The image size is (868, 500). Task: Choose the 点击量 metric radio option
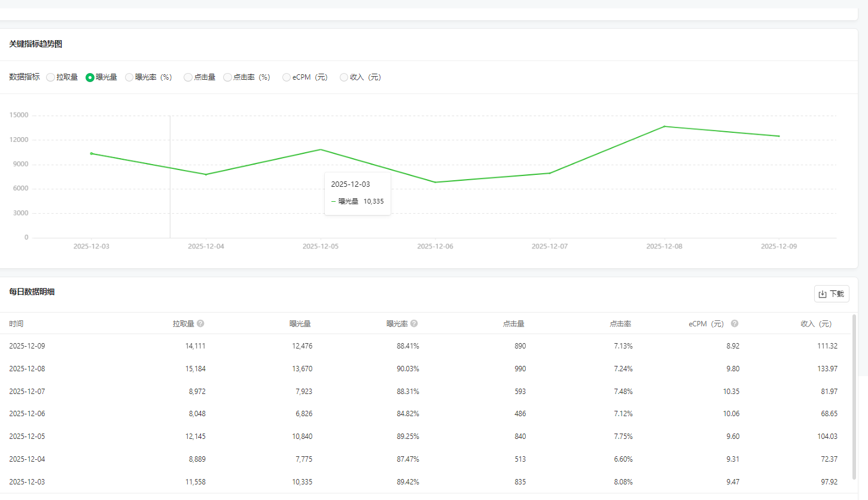188,77
